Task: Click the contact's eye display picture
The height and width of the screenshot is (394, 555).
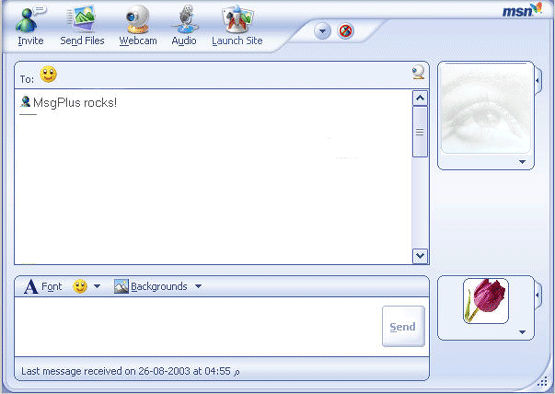Action: point(486,109)
